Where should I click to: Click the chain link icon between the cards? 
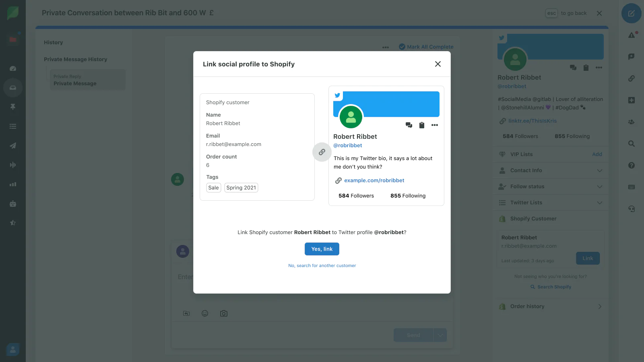(x=322, y=152)
